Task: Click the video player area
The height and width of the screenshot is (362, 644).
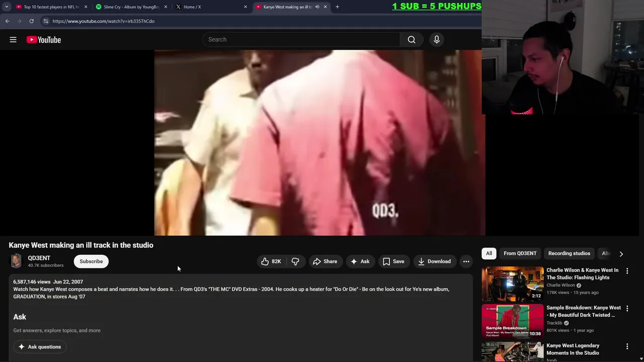Action: (319, 143)
